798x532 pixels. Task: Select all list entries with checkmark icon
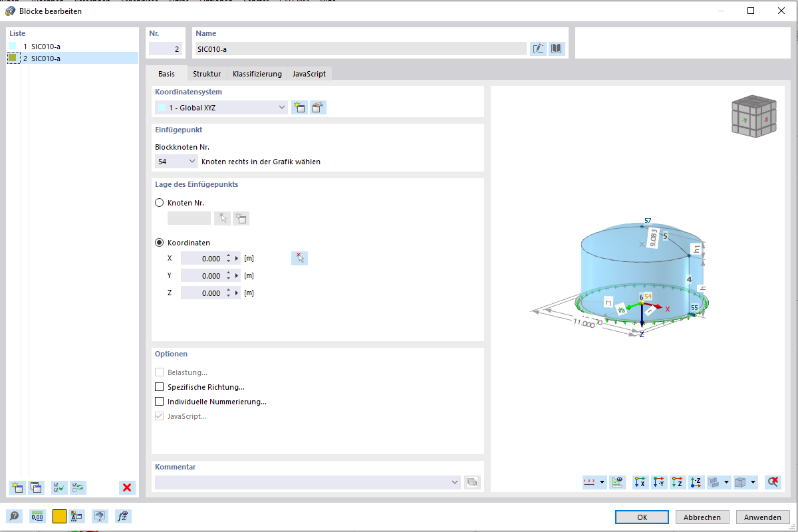click(x=59, y=487)
